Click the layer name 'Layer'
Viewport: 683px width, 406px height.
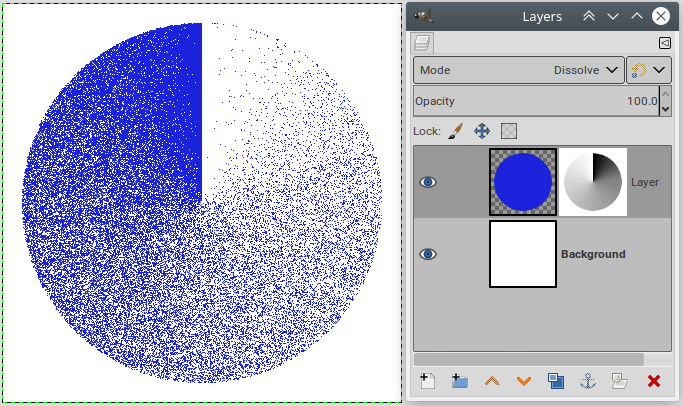(645, 182)
